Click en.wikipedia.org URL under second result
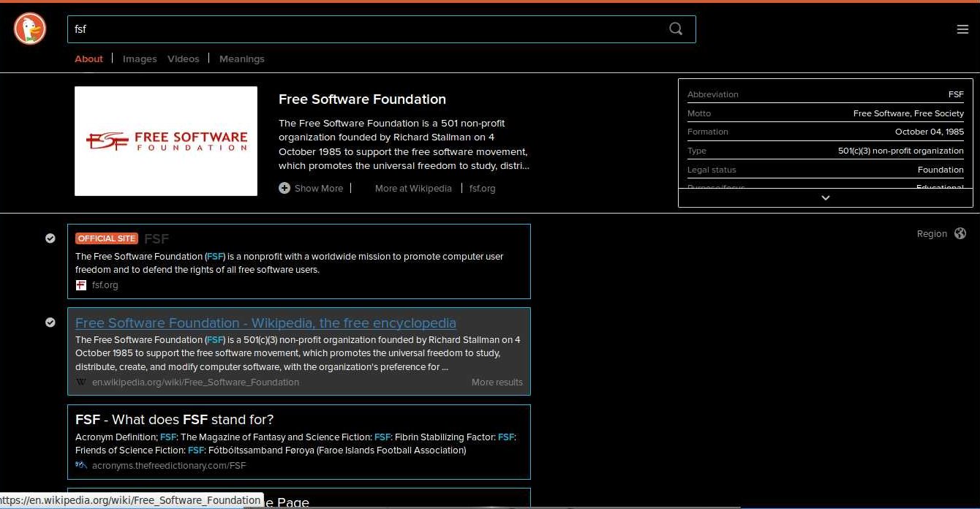This screenshot has height=509, width=980. tap(195, 382)
